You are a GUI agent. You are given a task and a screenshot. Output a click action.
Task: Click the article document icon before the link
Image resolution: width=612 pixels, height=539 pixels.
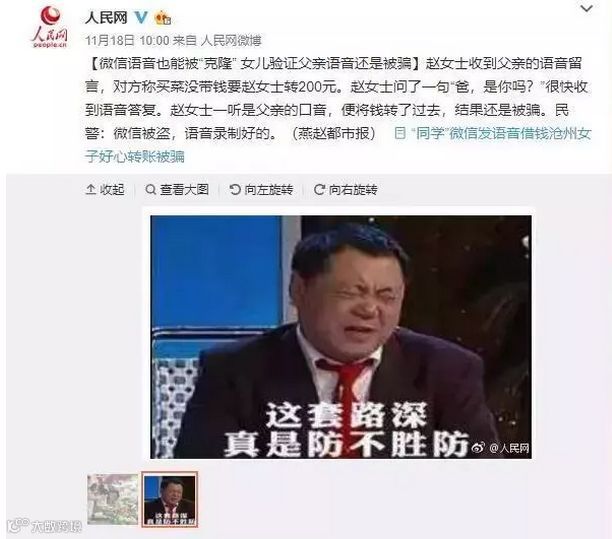tap(400, 133)
